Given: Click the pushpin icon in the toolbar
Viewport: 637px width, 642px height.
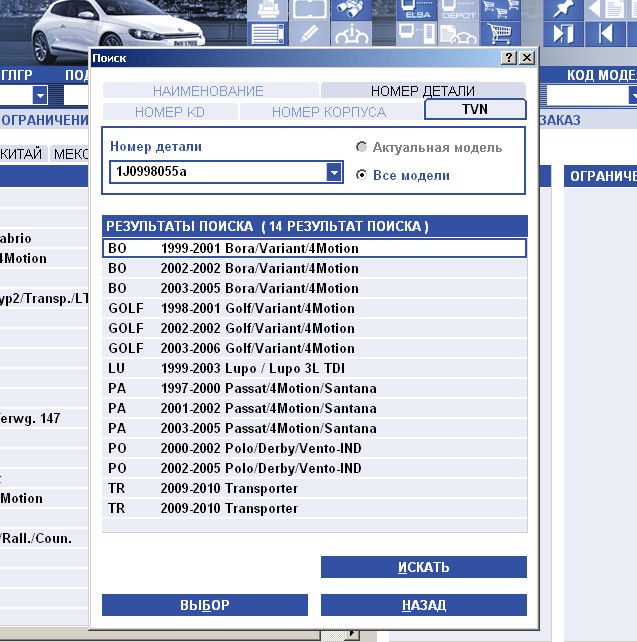Looking at the screenshot, I should click(563, 9).
